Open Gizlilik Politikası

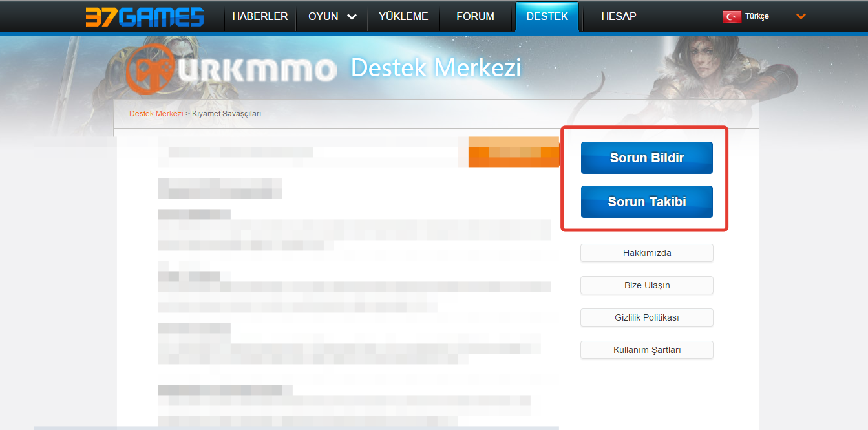[x=647, y=317]
